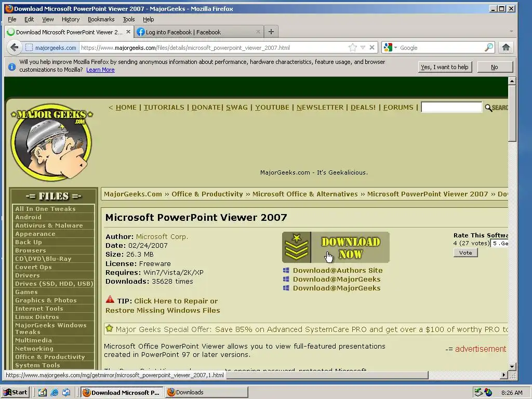The height and width of the screenshot is (399, 532).
Task: Open the Edit menu
Action: [29, 19]
